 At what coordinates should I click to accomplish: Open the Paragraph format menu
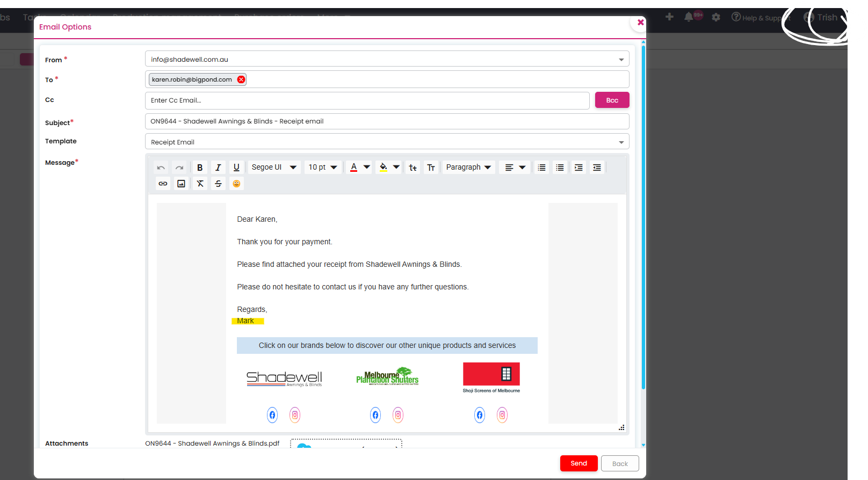(x=468, y=168)
